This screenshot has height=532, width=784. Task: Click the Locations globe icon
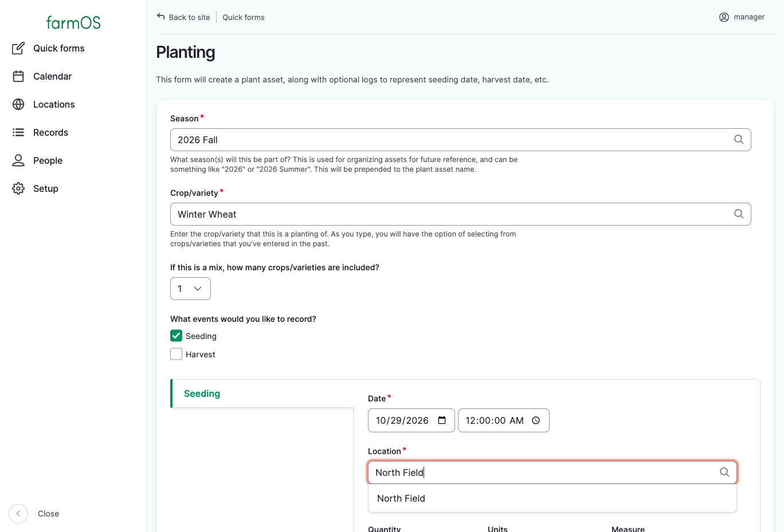click(18, 104)
